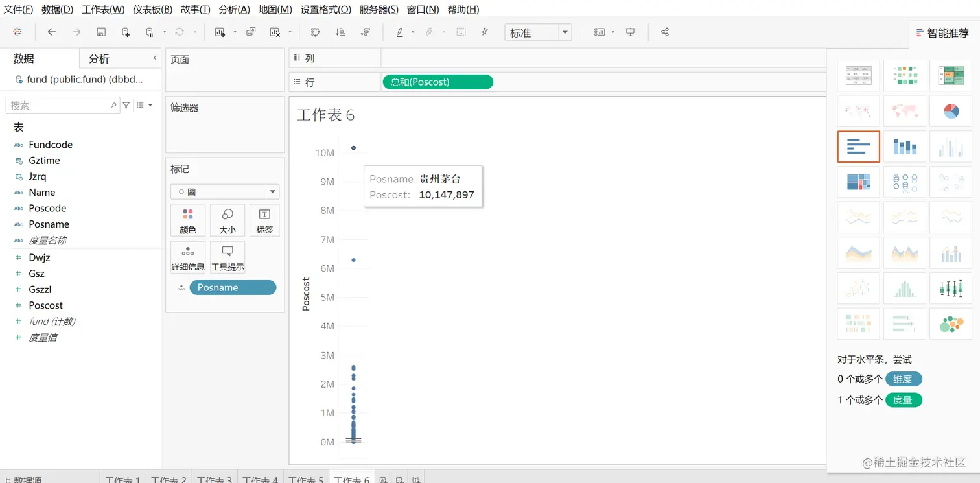980x483 pixels.
Task: Open the 文件(F) menu
Action: click(x=19, y=10)
